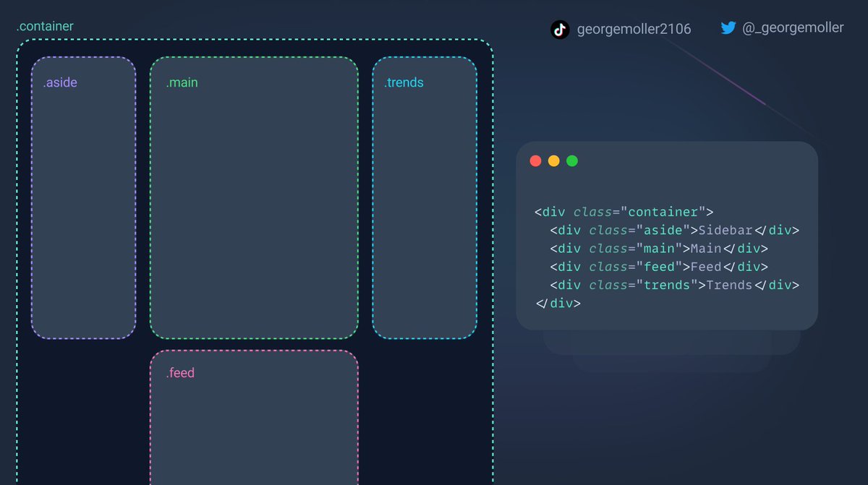The height and width of the screenshot is (485, 868).
Task: Click the red traffic light dot
Action: pos(535,160)
